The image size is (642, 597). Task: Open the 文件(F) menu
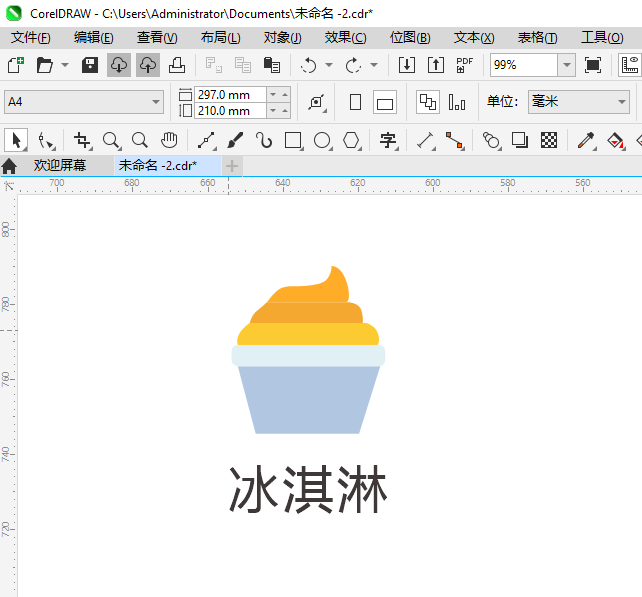tap(31, 38)
